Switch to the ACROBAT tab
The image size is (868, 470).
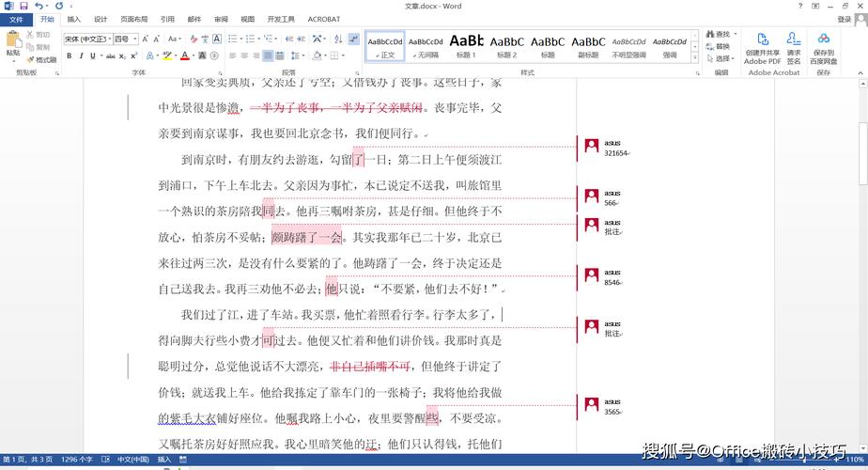324,20
